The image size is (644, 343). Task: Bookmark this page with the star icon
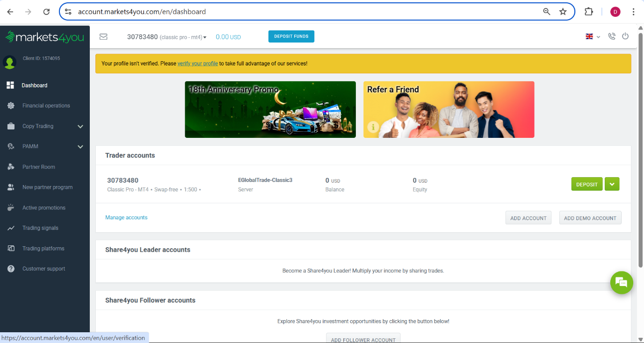pos(563,12)
